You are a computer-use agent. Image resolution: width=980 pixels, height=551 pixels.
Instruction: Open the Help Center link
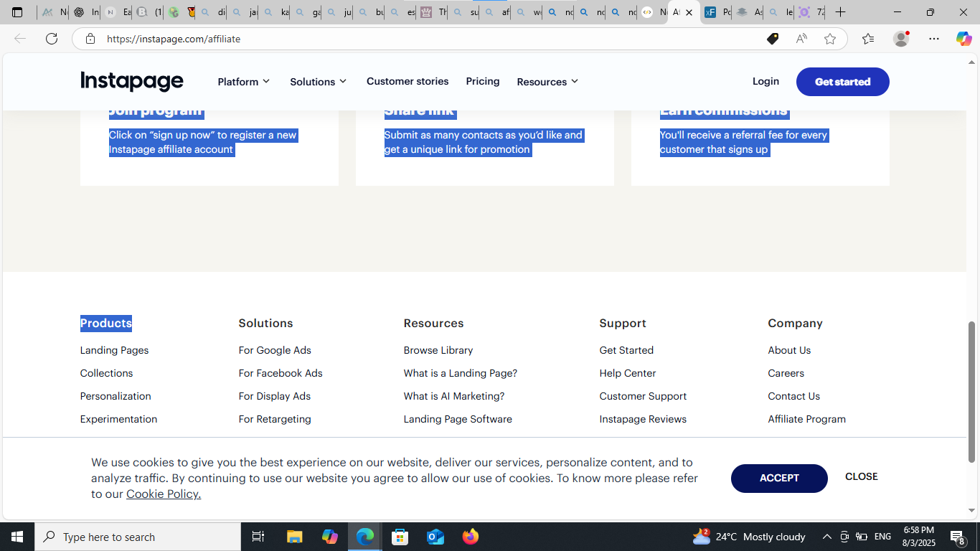point(628,373)
